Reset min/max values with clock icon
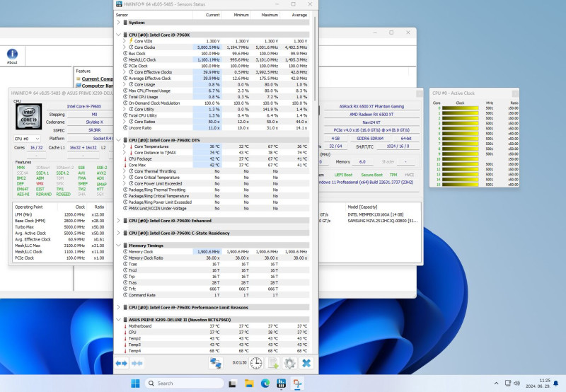The width and height of the screenshot is (566, 392). point(256,363)
